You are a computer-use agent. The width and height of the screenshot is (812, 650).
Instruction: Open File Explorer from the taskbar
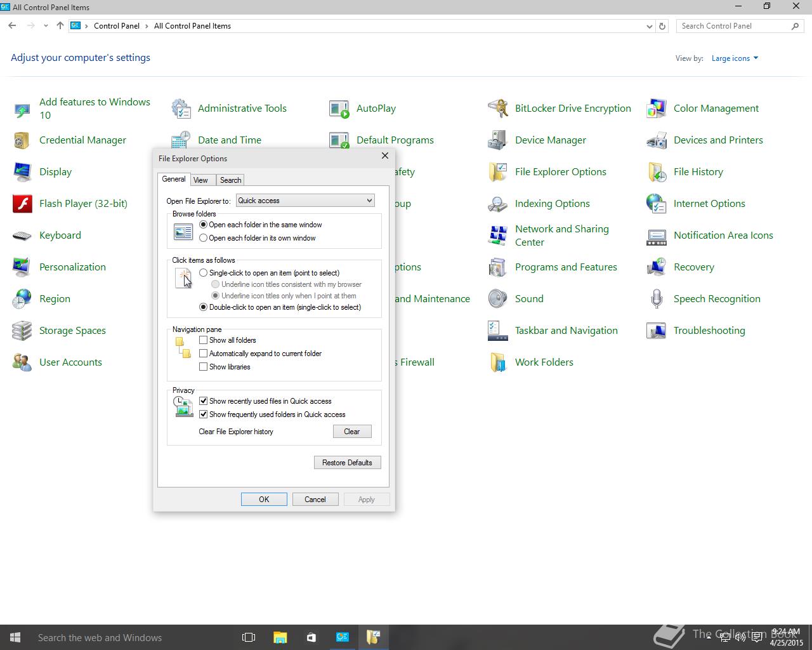(x=280, y=637)
